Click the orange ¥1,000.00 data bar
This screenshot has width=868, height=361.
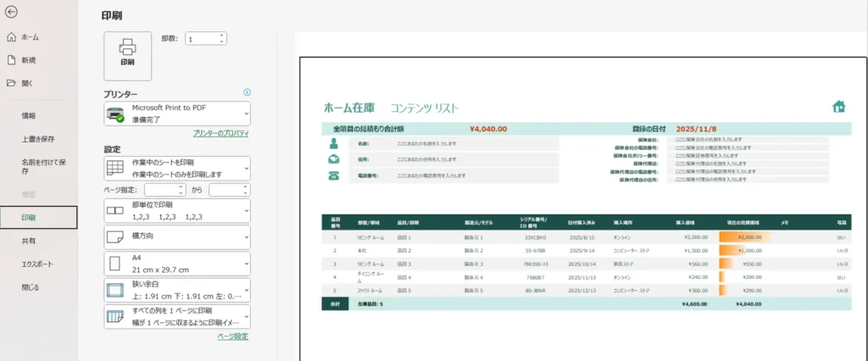732,251
